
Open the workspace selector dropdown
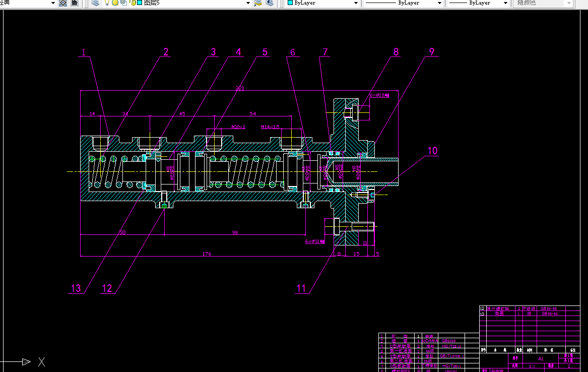click(53, 3)
